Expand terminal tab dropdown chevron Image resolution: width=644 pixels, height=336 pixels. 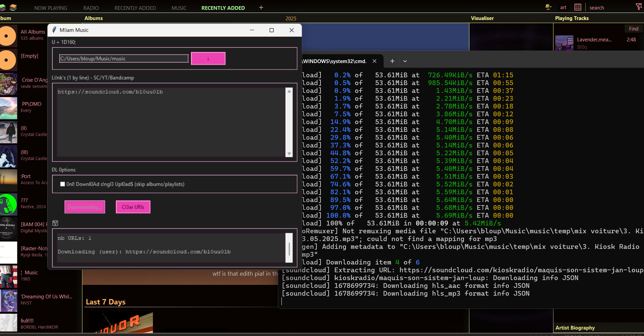pyautogui.click(x=405, y=61)
